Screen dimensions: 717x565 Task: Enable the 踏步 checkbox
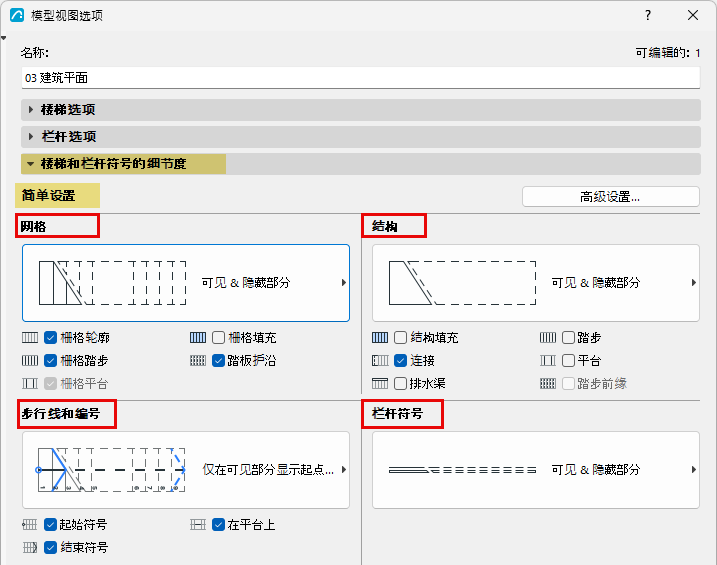pyautogui.click(x=568, y=338)
